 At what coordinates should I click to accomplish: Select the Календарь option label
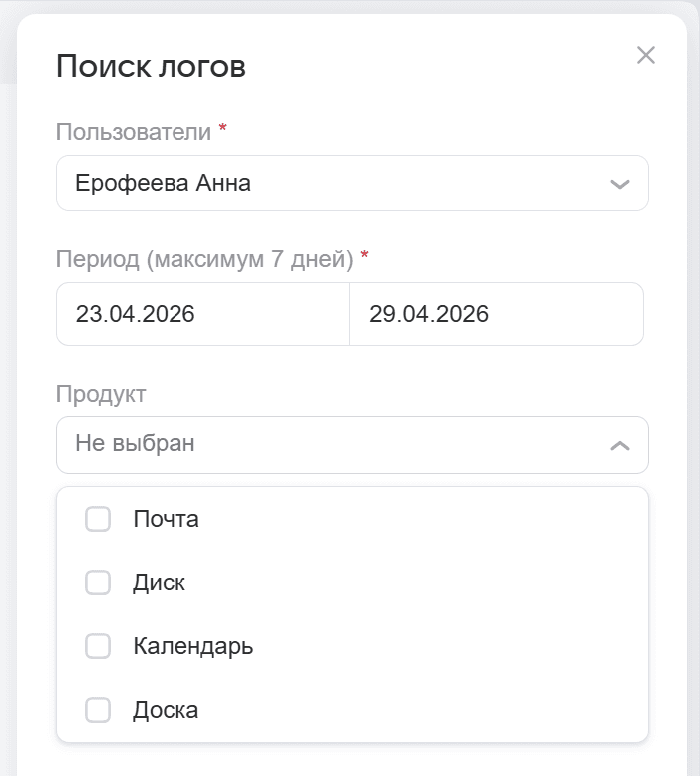(192, 646)
